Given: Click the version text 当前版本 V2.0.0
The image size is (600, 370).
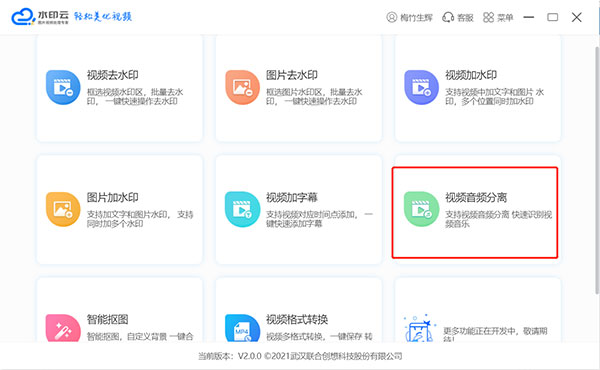Looking at the screenshot, I should point(300,356).
